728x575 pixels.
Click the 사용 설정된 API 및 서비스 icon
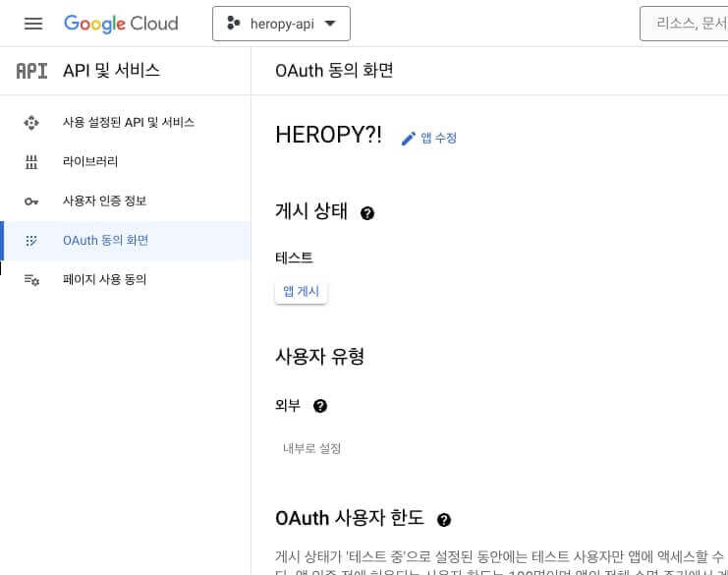(x=31, y=123)
